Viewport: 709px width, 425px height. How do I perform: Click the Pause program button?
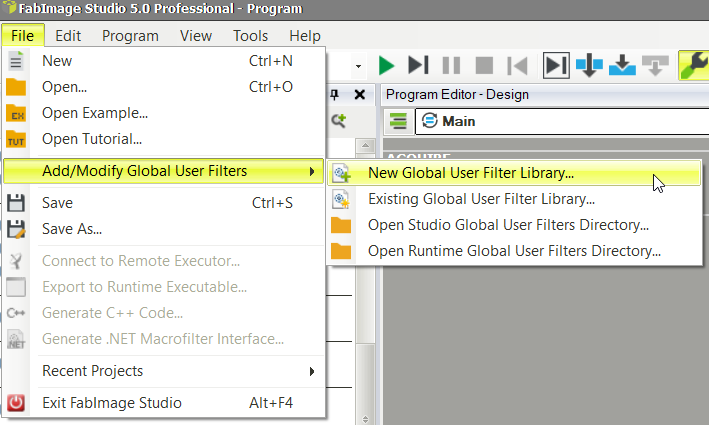[451, 66]
